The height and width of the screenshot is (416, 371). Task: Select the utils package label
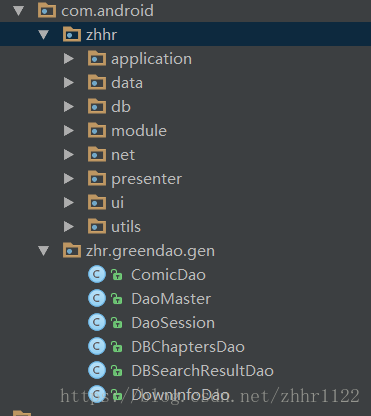click(x=126, y=227)
